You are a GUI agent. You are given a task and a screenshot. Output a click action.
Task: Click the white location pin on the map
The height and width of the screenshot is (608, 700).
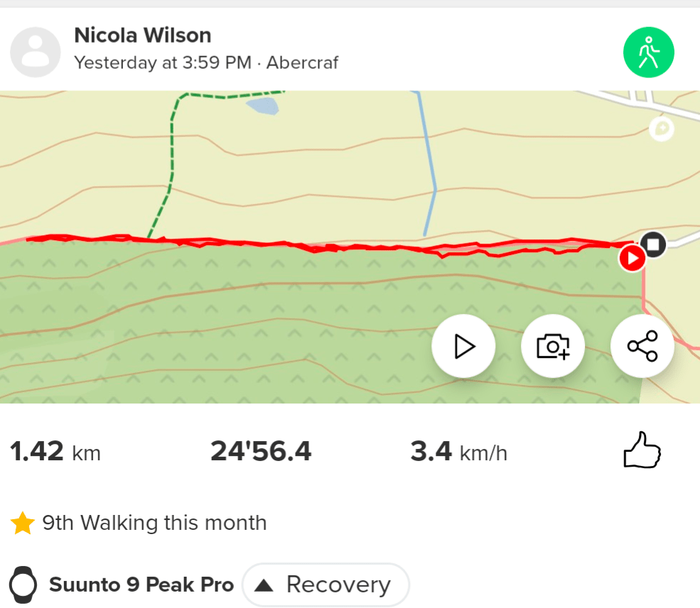[662, 129]
